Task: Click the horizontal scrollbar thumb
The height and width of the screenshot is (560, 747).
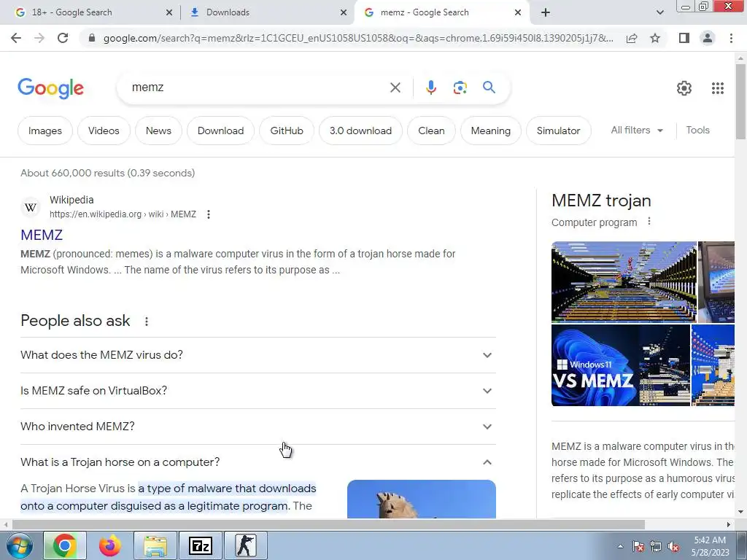Action: [328, 524]
